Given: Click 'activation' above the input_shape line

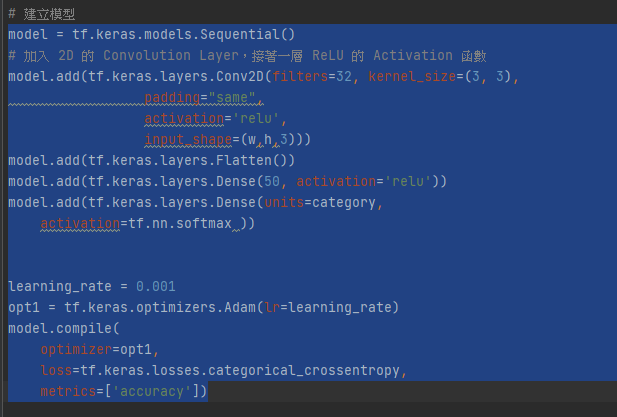Looking at the screenshot, I should pyautogui.click(x=184, y=118).
